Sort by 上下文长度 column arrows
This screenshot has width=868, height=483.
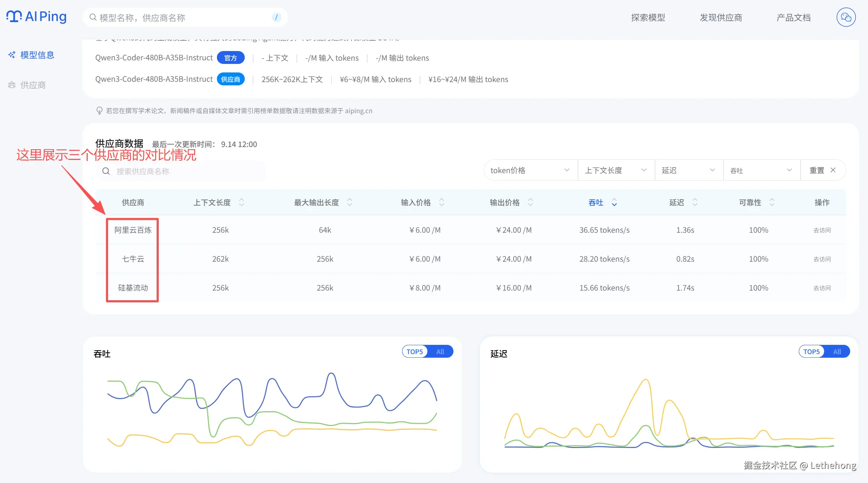242,202
